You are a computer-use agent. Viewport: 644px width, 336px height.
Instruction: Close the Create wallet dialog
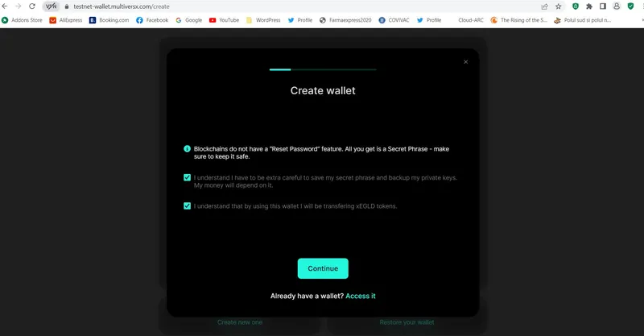point(465,62)
